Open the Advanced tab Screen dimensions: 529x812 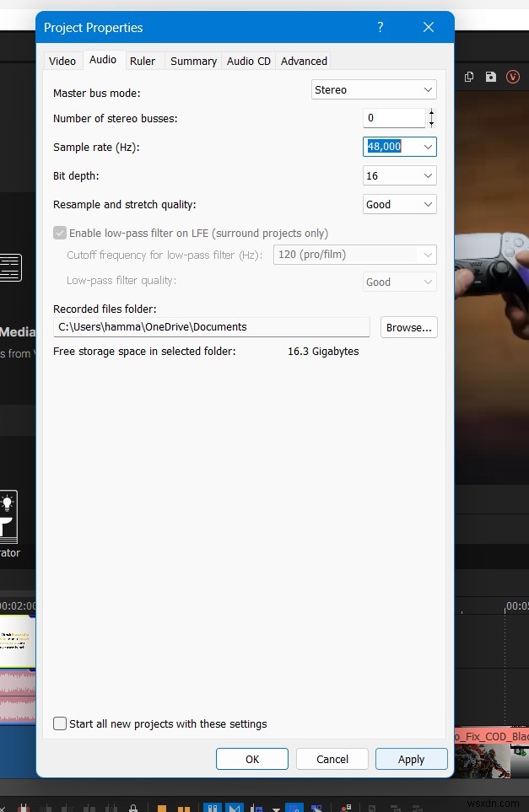(304, 61)
